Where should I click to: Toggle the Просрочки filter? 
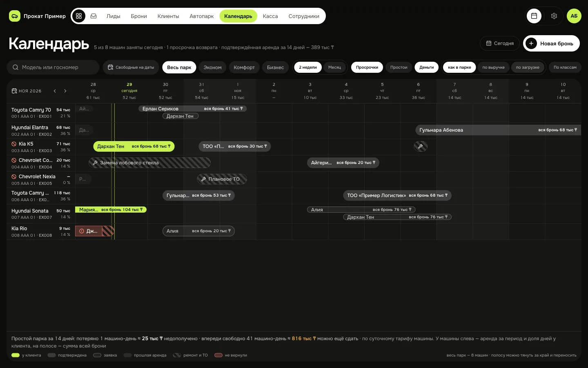(367, 67)
